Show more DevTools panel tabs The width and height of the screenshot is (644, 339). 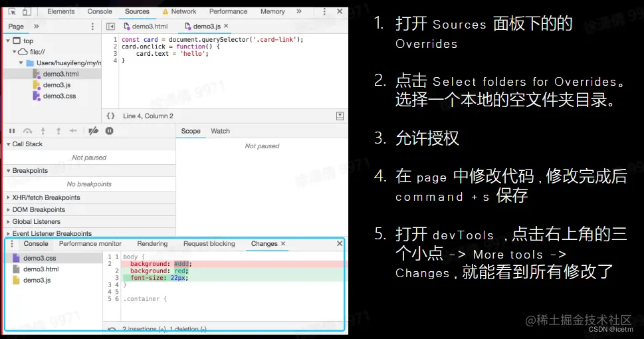pyautogui.click(x=299, y=11)
